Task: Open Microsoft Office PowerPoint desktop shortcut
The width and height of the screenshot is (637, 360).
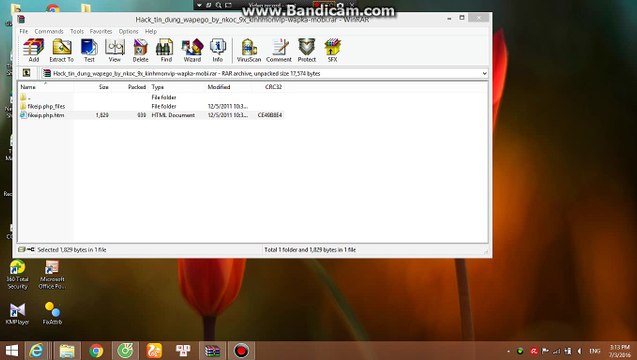Action: [x=52, y=275]
